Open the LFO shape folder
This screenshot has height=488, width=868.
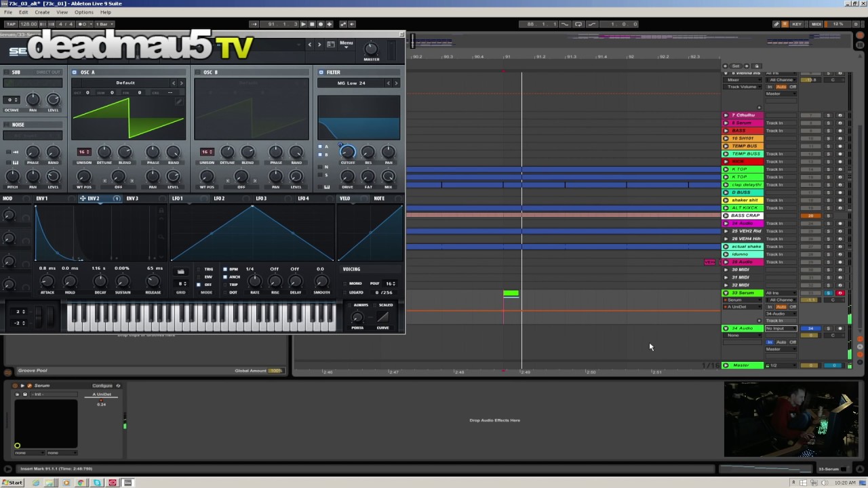point(180,272)
